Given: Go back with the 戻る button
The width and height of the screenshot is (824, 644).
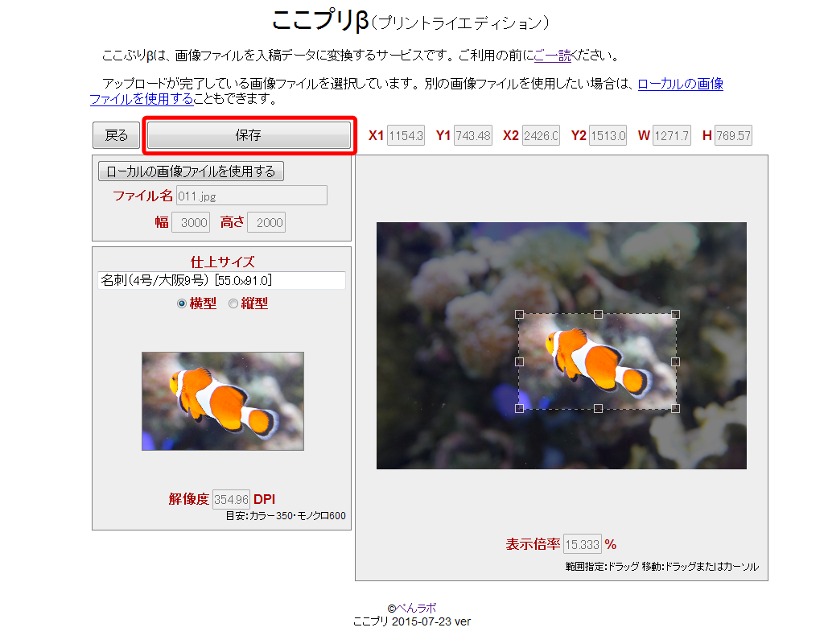Looking at the screenshot, I should [x=116, y=135].
